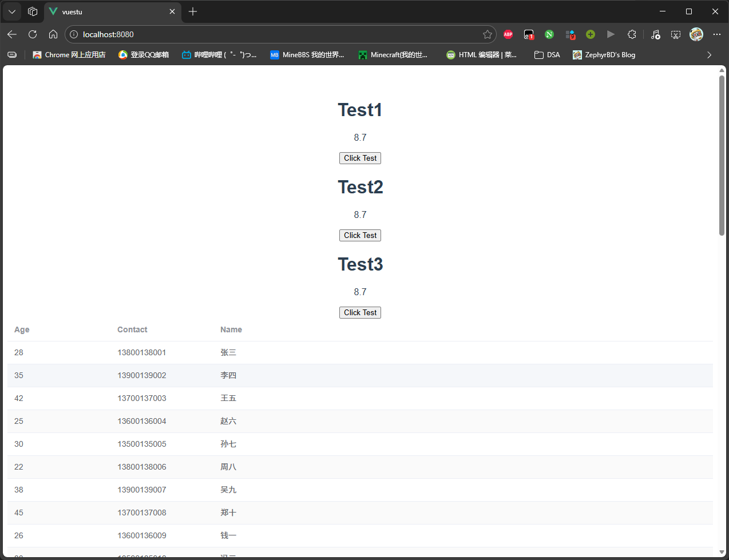
Task: Go to the browser home page
Action: (x=53, y=34)
